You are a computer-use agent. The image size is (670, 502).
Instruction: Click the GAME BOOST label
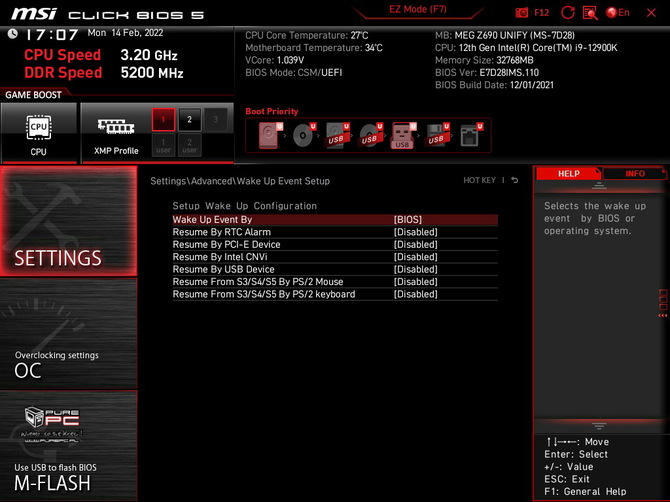click(33, 95)
